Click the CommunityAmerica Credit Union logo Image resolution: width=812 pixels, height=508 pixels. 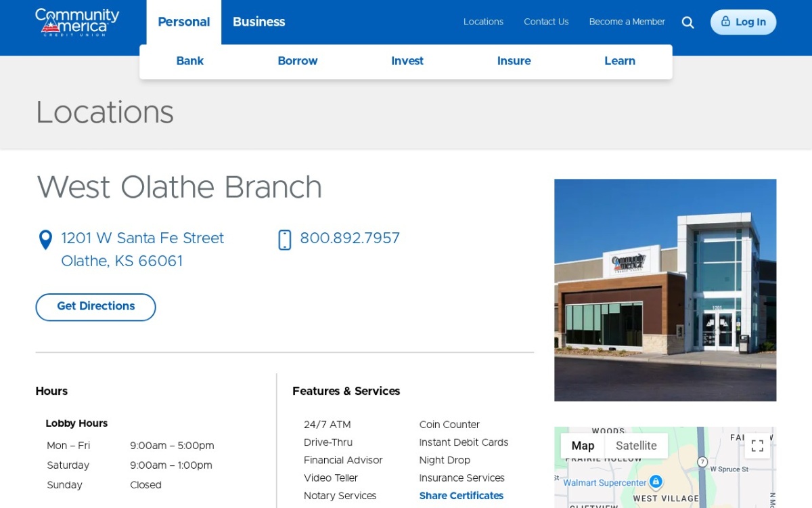click(77, 22)
